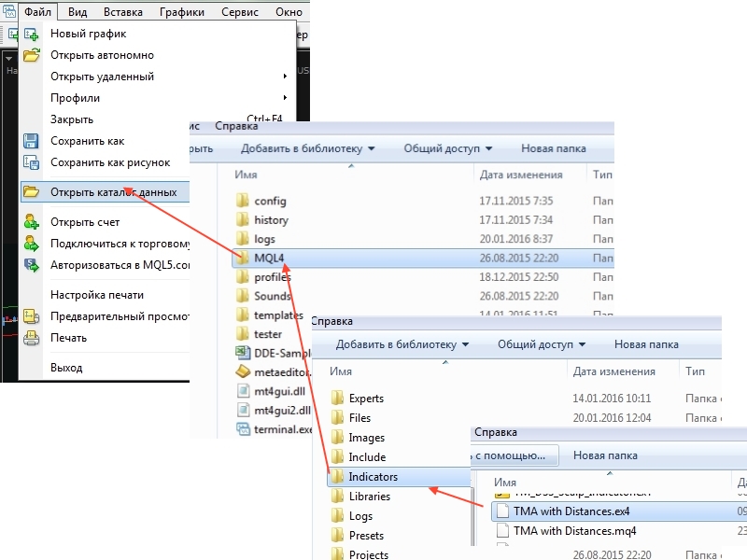Select the Libraries folder
This screenshot has width=747, height=560.
click(369, 497)
